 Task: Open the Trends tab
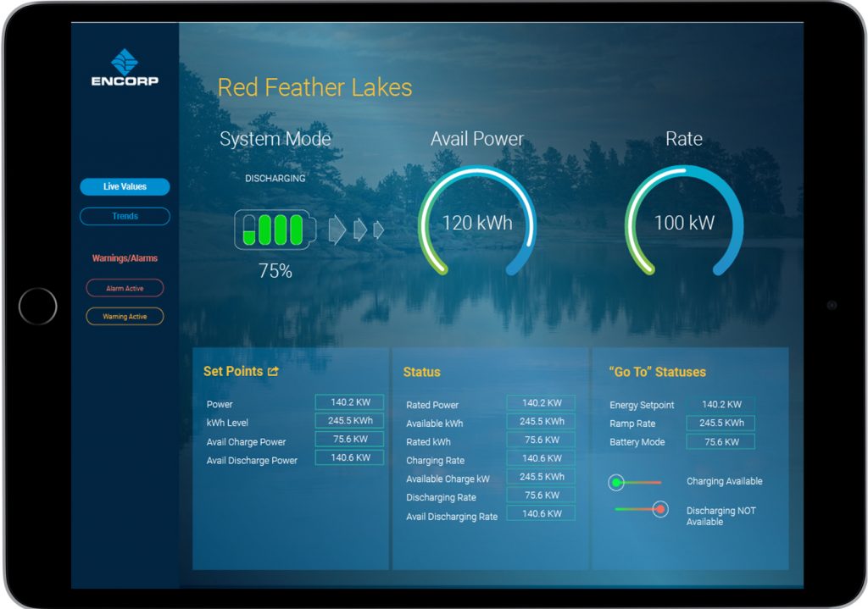click(x=125, y=216)
